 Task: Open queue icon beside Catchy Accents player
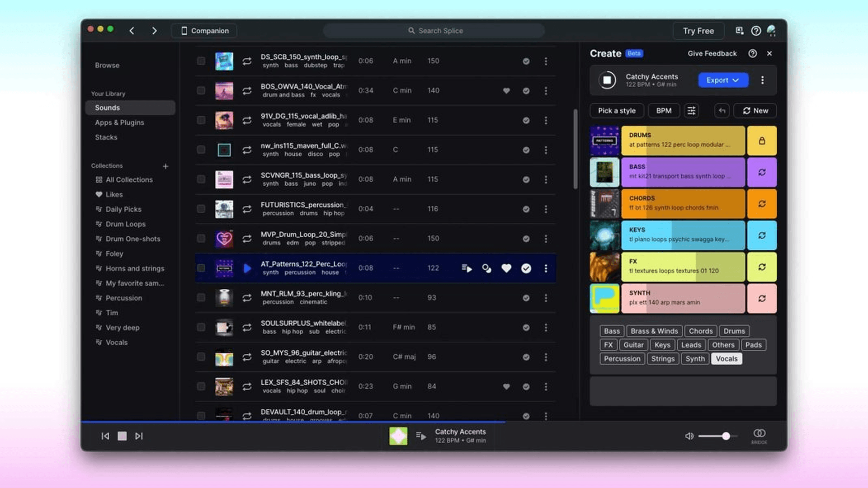(421, 436)
